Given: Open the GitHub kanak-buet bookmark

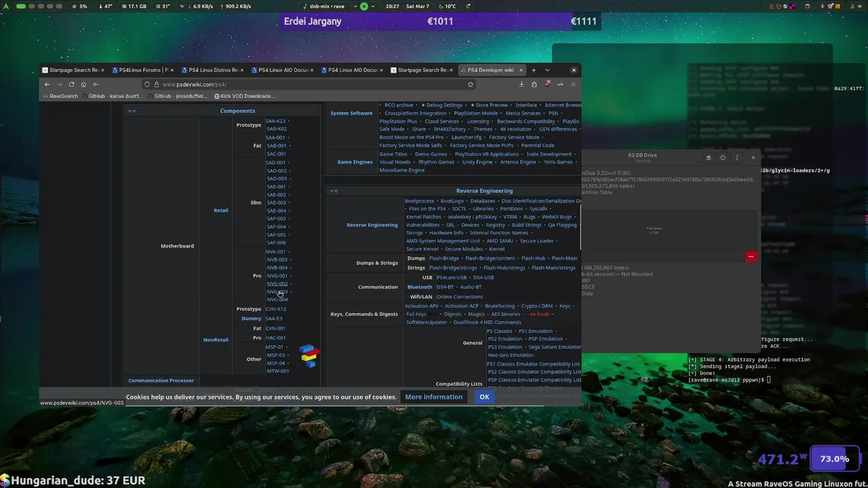Looking at the screenshot, I should click(111, 96).
